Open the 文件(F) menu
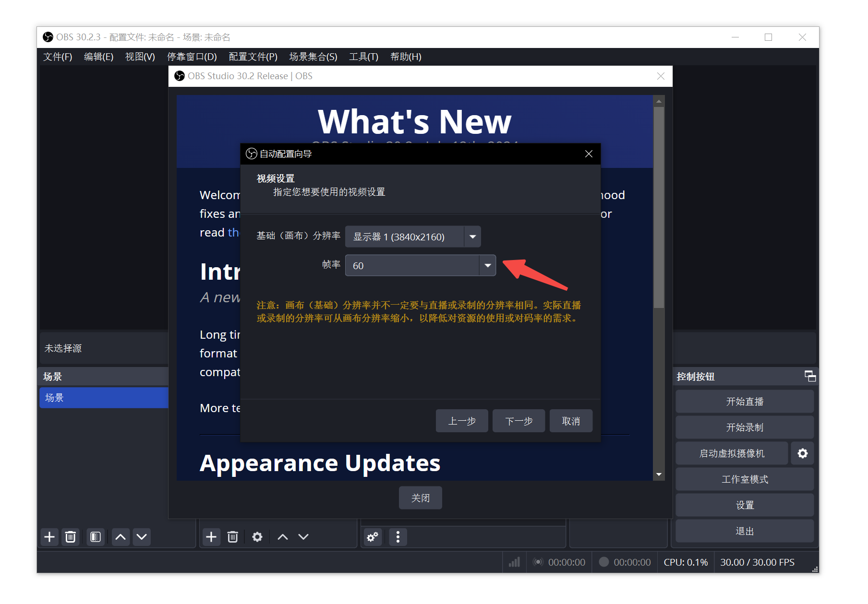This screenshot has height=604, width=868. tap(58, 57)
